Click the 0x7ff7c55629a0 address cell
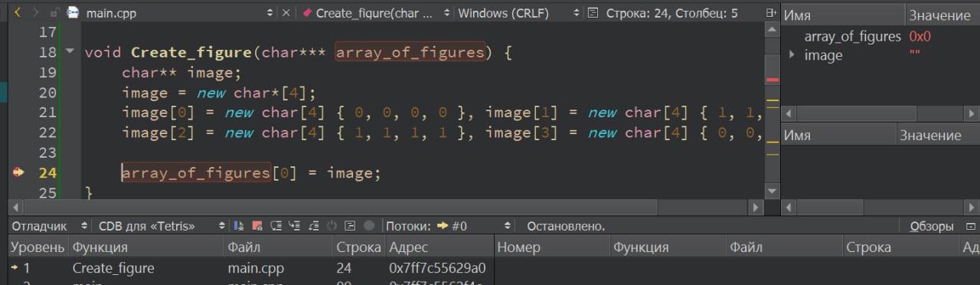 tap(437, 268)
